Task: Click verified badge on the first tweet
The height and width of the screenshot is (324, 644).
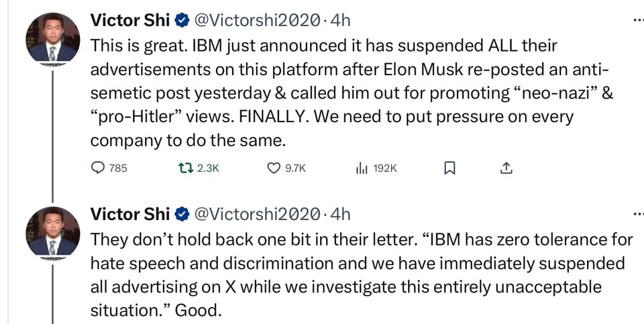Action: point(181,20)
